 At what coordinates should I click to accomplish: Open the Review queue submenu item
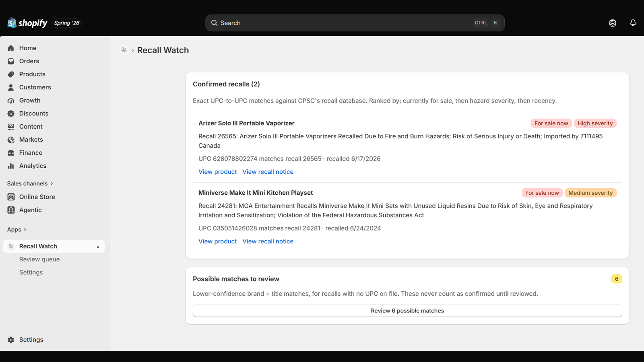[39, 259]
